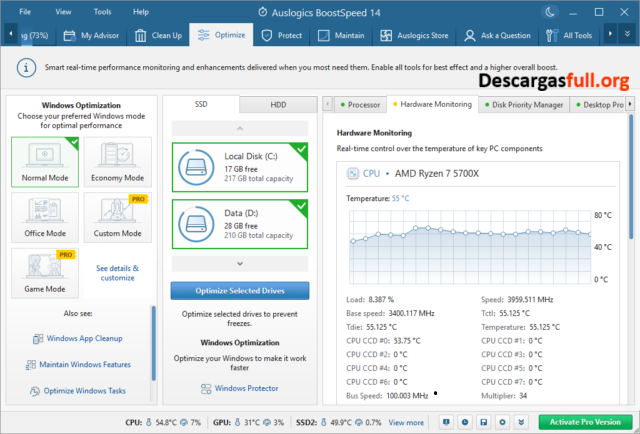
Task: Select Hardware Monitoring tab
Action: click(432, 104)
